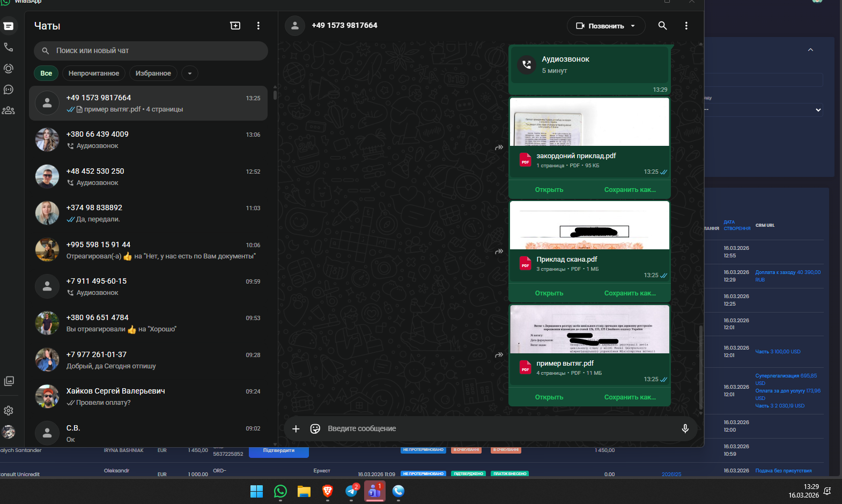Click the Аудиозвонок call icon in chat bubble

(527, 65)
